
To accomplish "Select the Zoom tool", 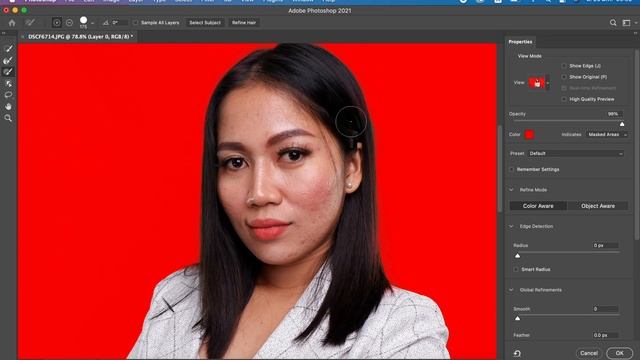I will pos(8,118).
